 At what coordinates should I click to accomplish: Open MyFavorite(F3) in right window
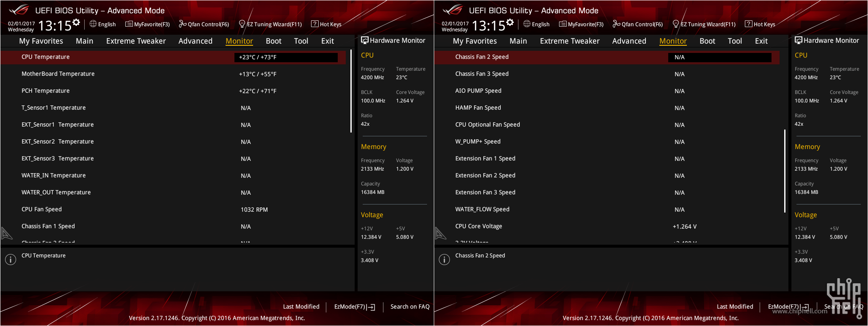click(581, 24)
